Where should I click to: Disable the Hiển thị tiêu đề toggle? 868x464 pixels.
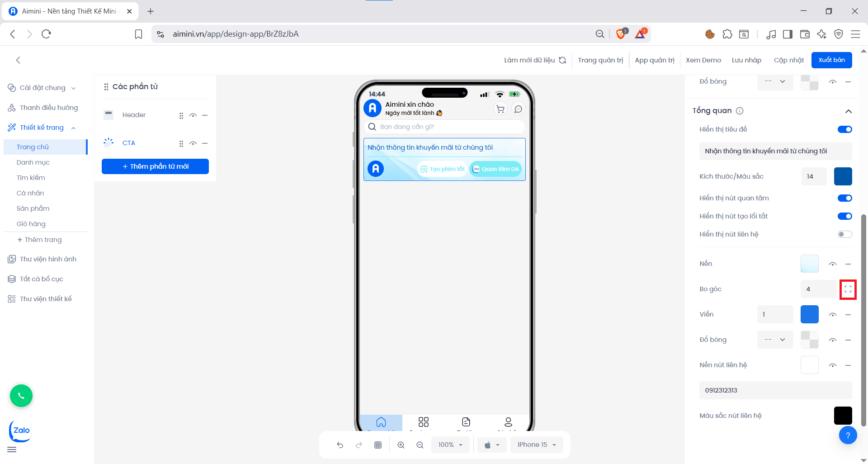844,129
